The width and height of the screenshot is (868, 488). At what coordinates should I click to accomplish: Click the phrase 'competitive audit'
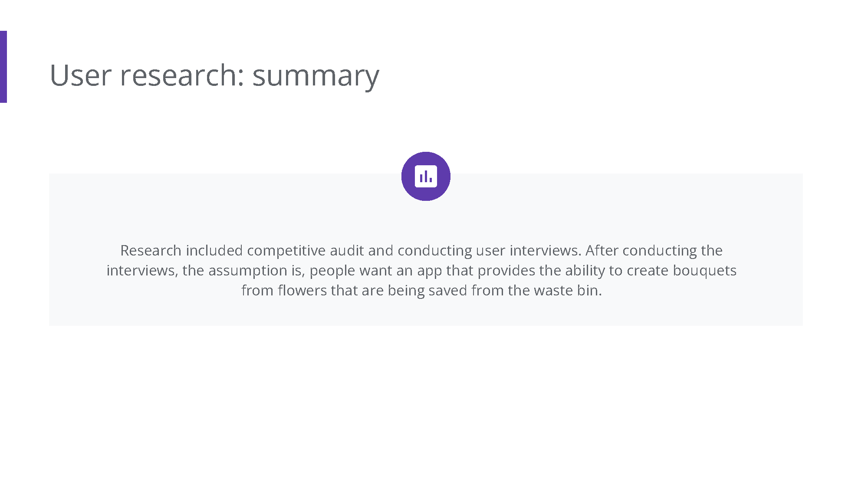pyautogui.click(x=305, y=250)
